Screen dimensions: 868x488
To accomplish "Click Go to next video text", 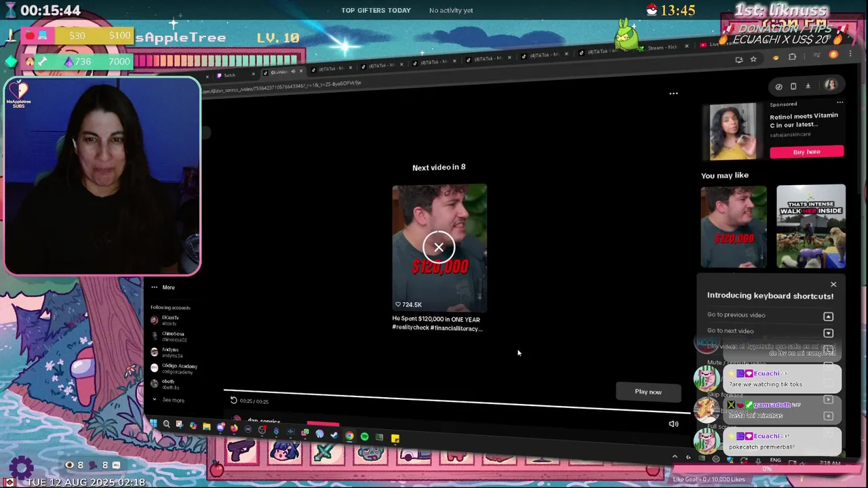I will [x=730, y=331].
